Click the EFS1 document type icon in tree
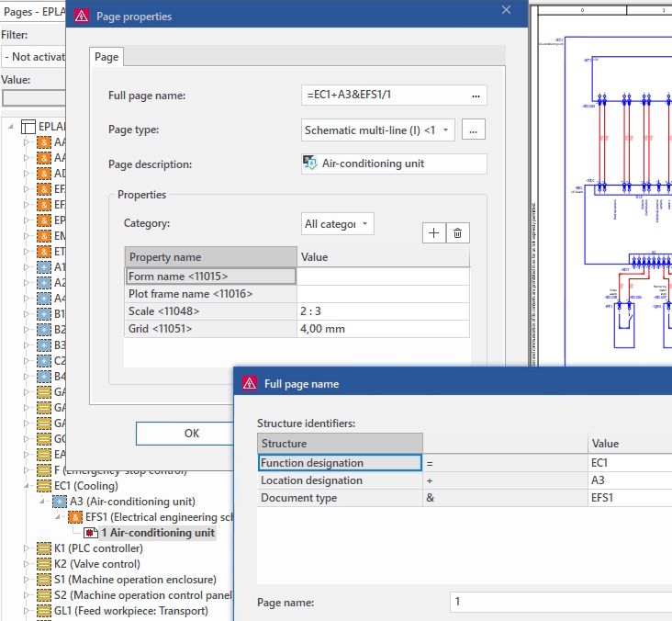Image resolution: width=672 pixels, height=621 pixels. coord(75,517)
